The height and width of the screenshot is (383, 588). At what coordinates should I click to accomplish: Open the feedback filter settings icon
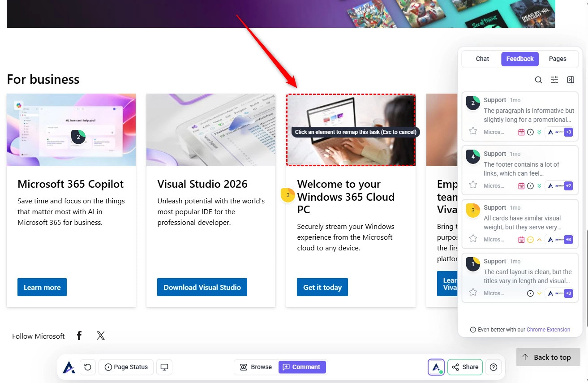tap(554, 80)
